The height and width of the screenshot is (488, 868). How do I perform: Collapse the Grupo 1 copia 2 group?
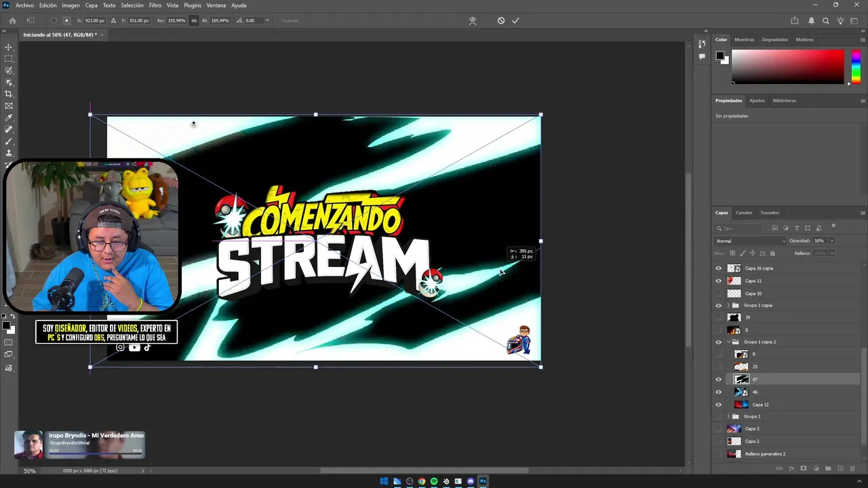click(728, 342)
